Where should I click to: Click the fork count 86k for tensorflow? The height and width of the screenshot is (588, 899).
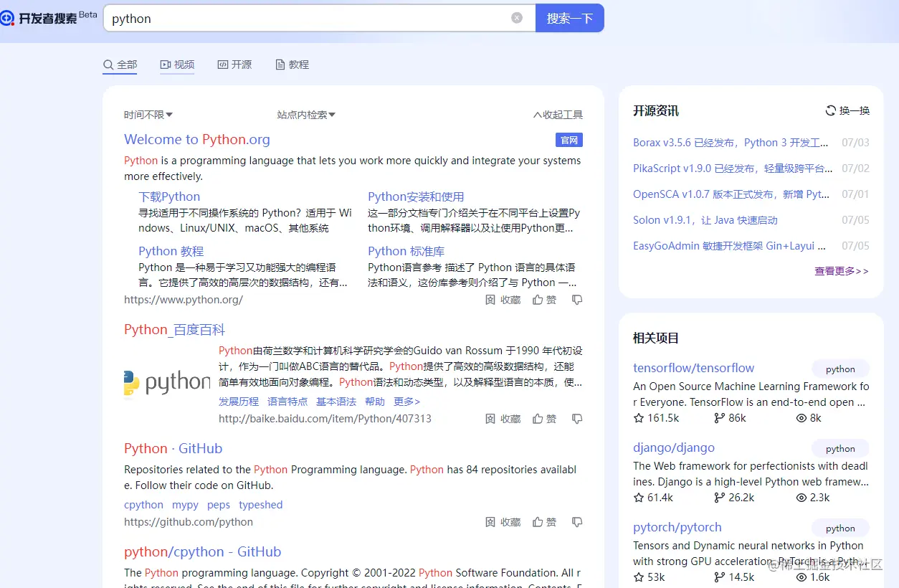pyautogui.click(x=730, y=418)
